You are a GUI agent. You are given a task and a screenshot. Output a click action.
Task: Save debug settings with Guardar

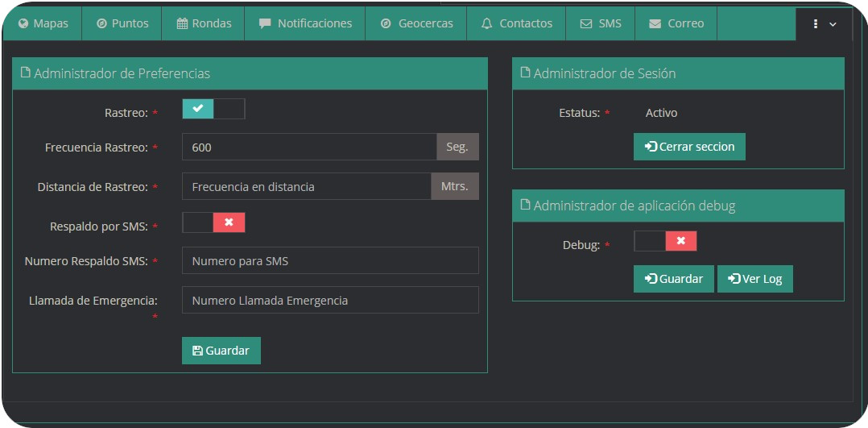tap(673, 279)
